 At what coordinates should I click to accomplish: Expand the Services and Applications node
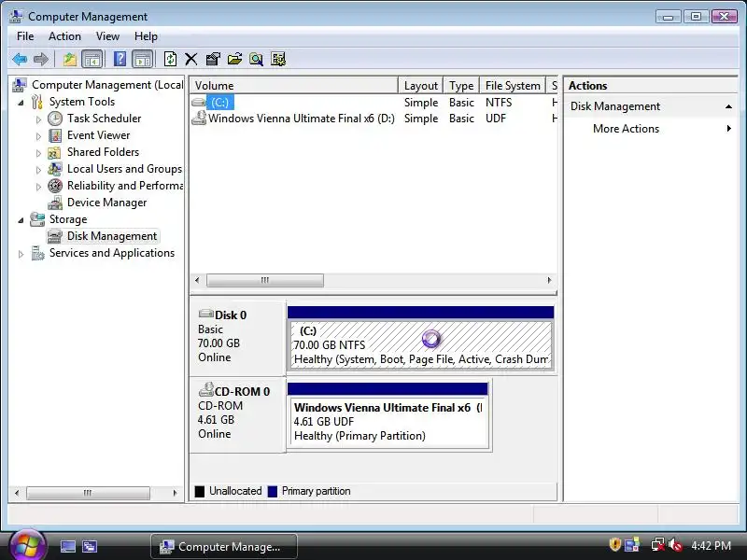[21, 254]
